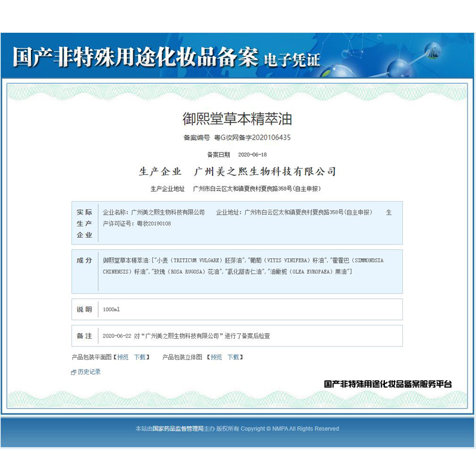This screenshot has height=476, width=476.
Task: Click the 成分 row label
Action: [x=84, y=260]
